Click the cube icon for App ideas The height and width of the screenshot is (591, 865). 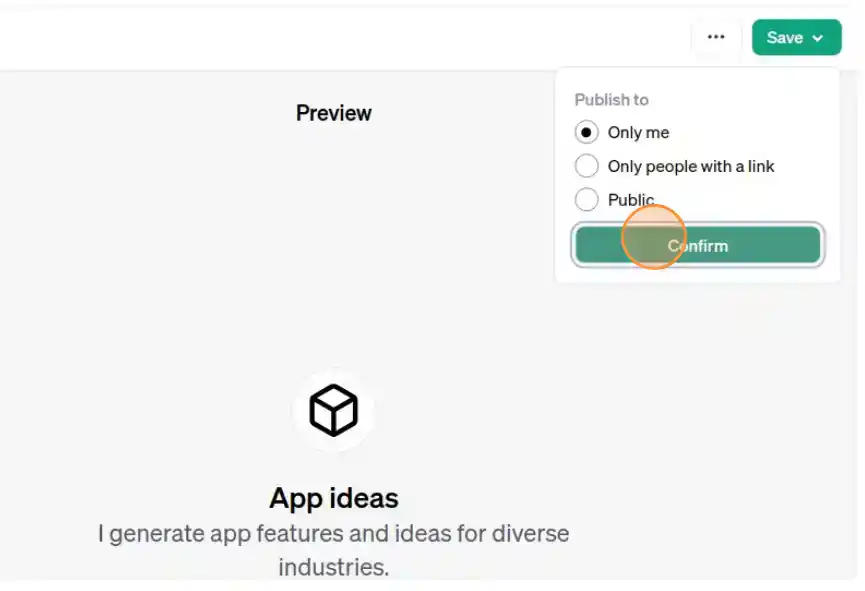[x=333, y=410]
